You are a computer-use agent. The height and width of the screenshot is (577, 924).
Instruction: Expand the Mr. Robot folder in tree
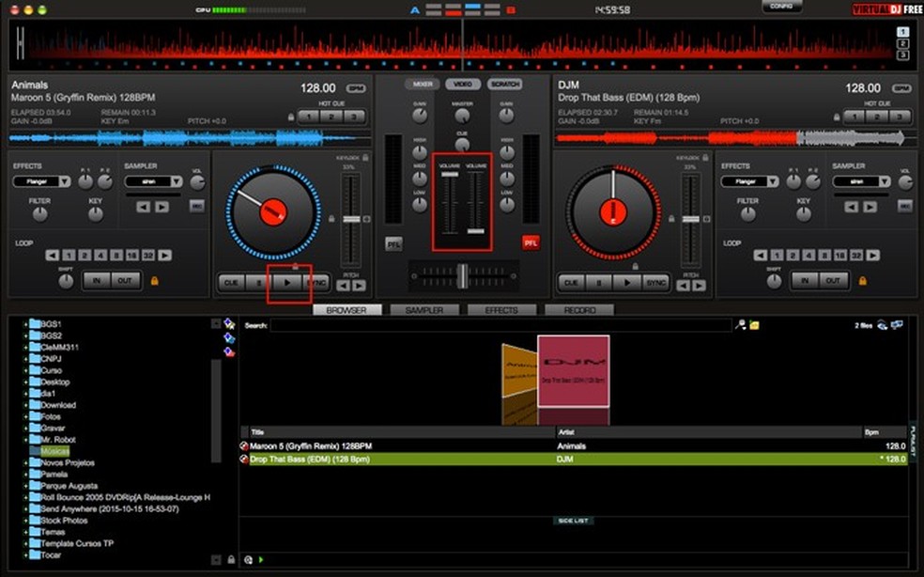26,440
